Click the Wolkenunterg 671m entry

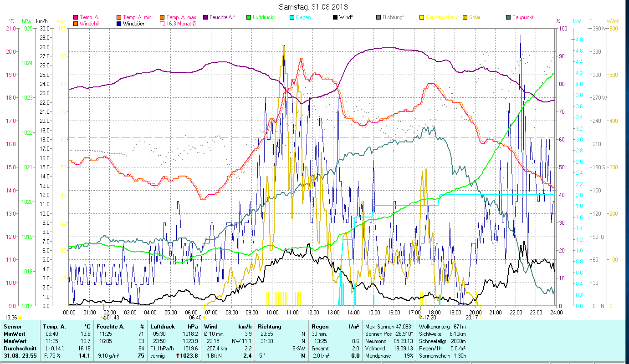pos(442,327)
